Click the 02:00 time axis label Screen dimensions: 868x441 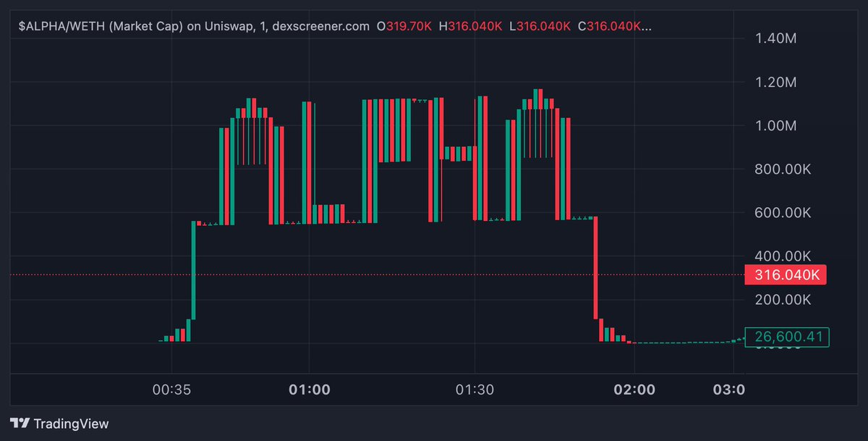coord(635,390)
